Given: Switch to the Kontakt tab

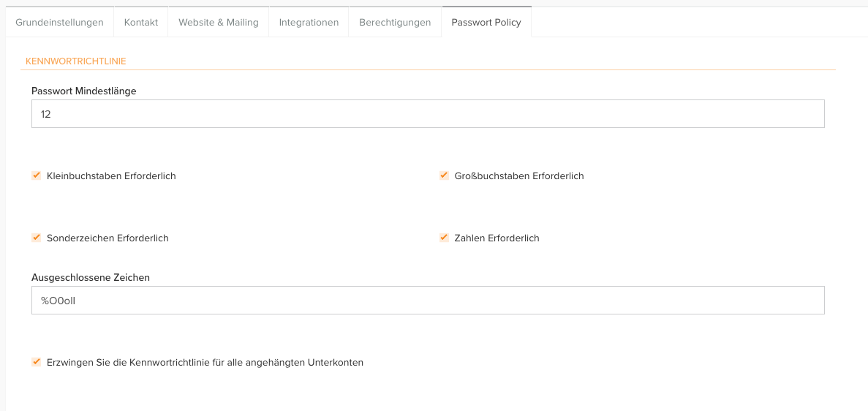Looking at the screenshot, I should click(141, 22).
